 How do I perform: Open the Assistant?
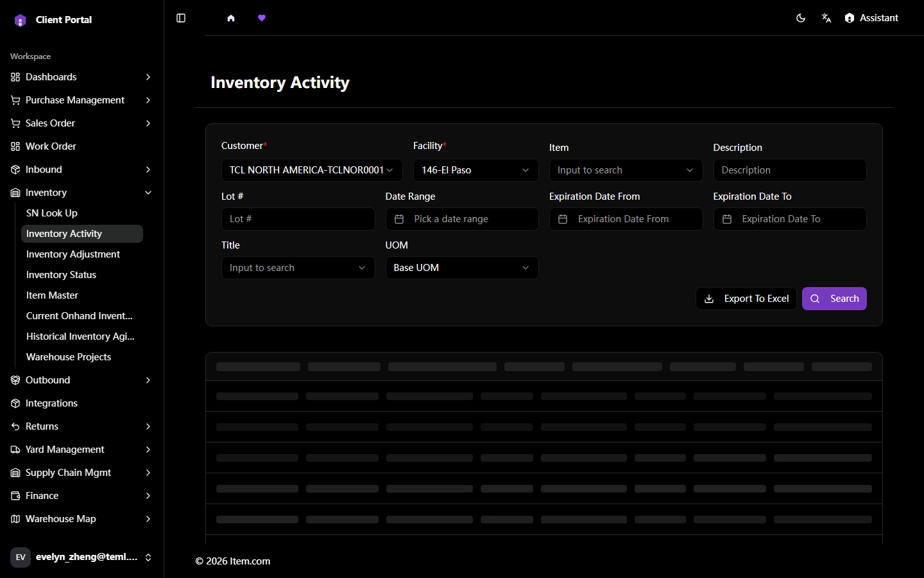(871, 18)
